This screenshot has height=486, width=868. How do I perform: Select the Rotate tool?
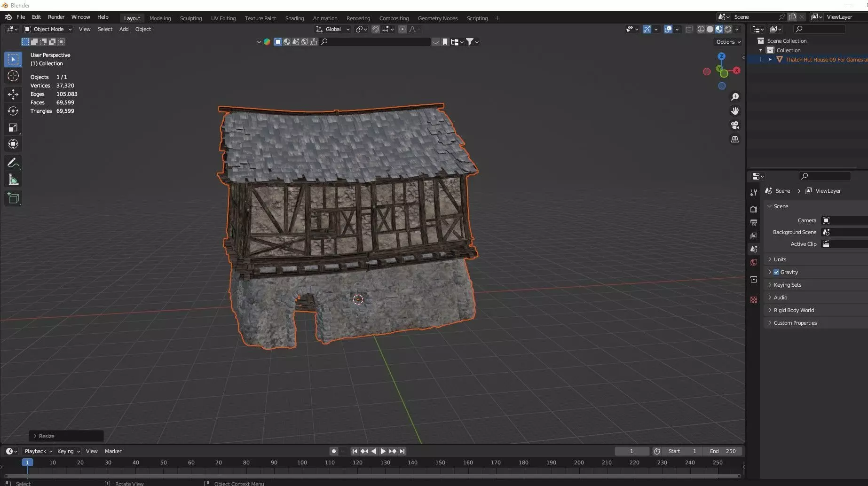(x=13, y=111)
